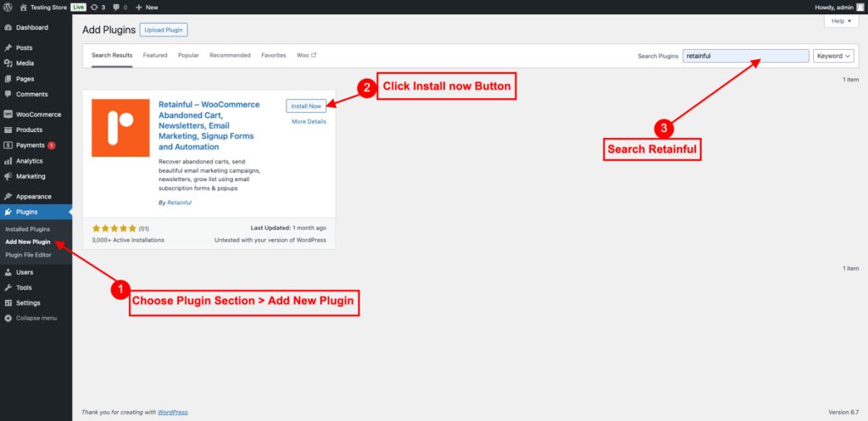Image resolution: width=868 pixels, height=421 pixels.
Task: Open the Testing Store home icon
Action: click(x=23, y=7)
